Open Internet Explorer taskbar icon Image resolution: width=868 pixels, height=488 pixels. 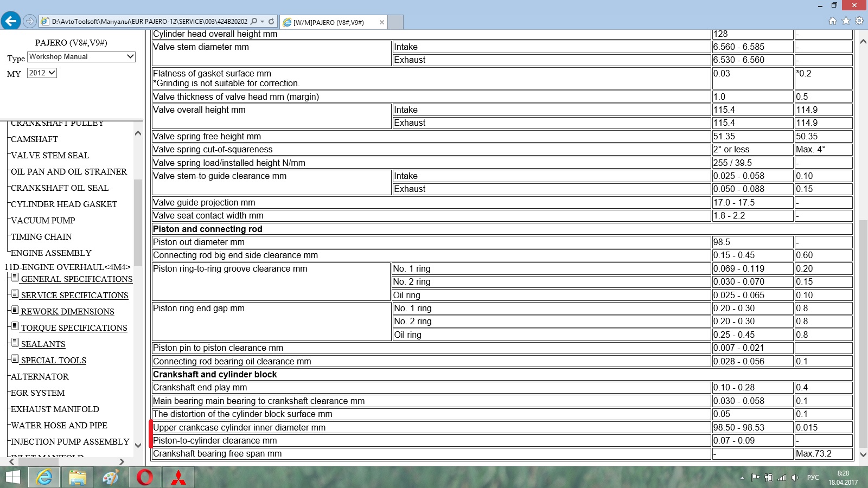44,477
